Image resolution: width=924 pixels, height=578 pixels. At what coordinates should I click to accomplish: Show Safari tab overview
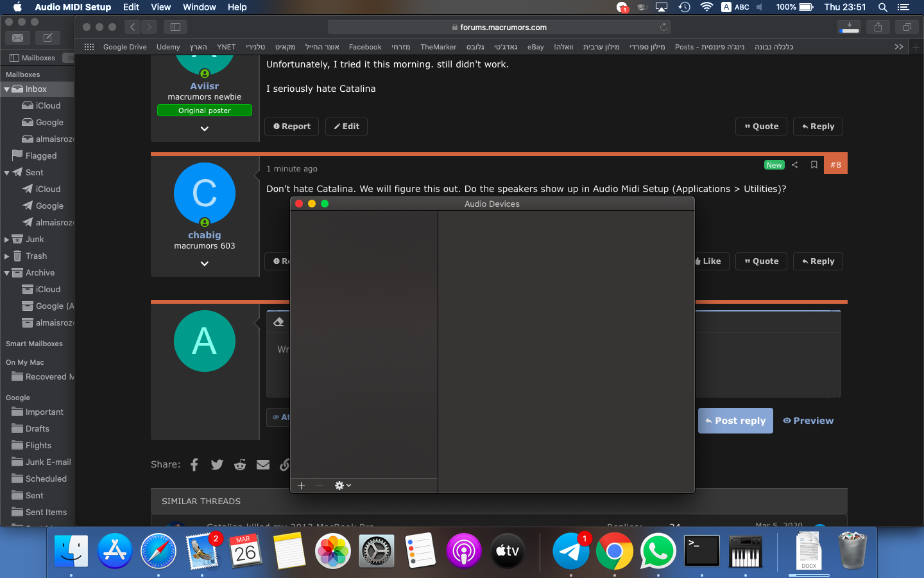pyautogui.click(x=907, y=27)
